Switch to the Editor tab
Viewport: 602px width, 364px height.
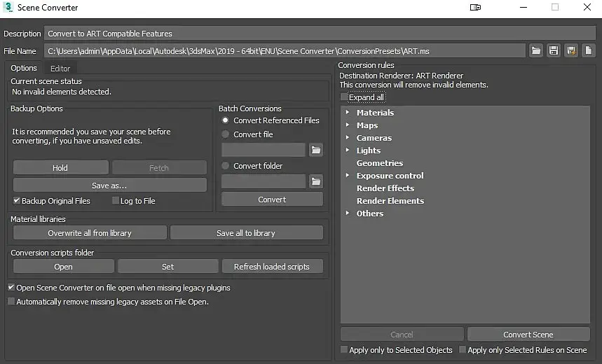coord(60,68)
